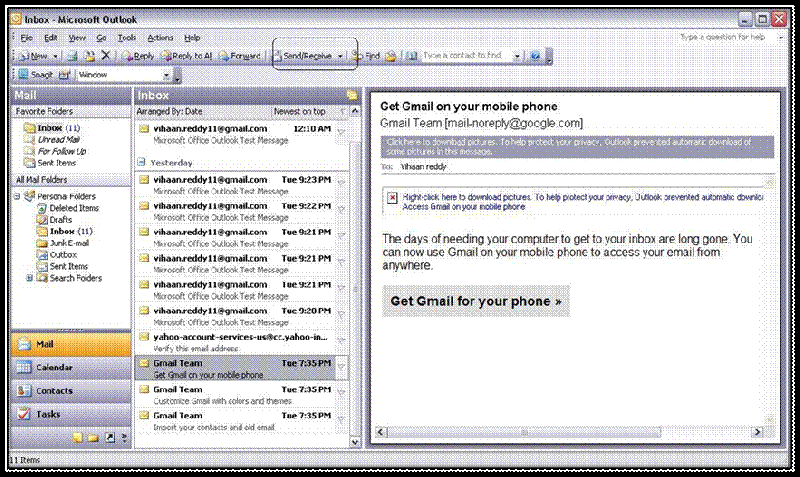Click the capture icon between SnagIt and Window
Screen dimensions: 800x477
point(64,74)
